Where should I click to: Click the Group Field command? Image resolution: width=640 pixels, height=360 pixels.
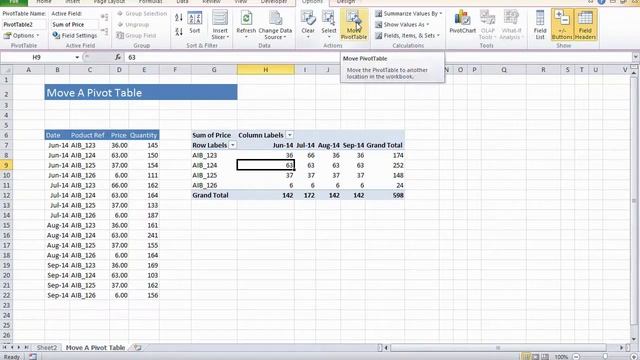(x=136, y=36)
